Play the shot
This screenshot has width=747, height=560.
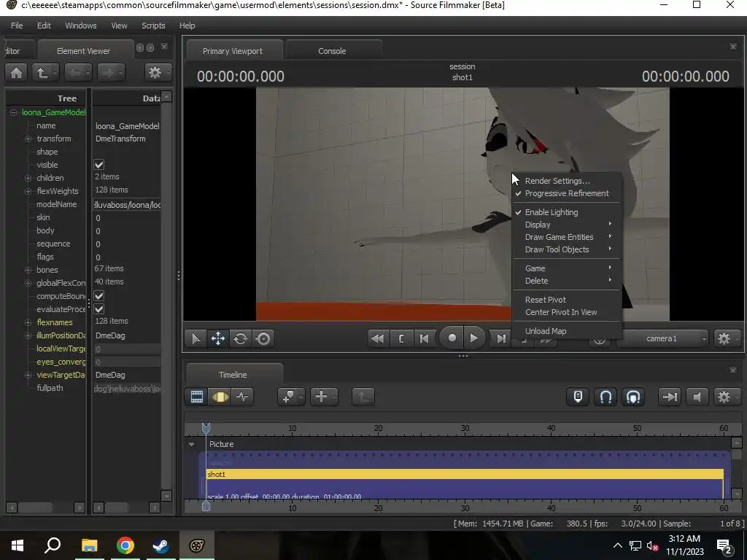[x=473, y=338]
